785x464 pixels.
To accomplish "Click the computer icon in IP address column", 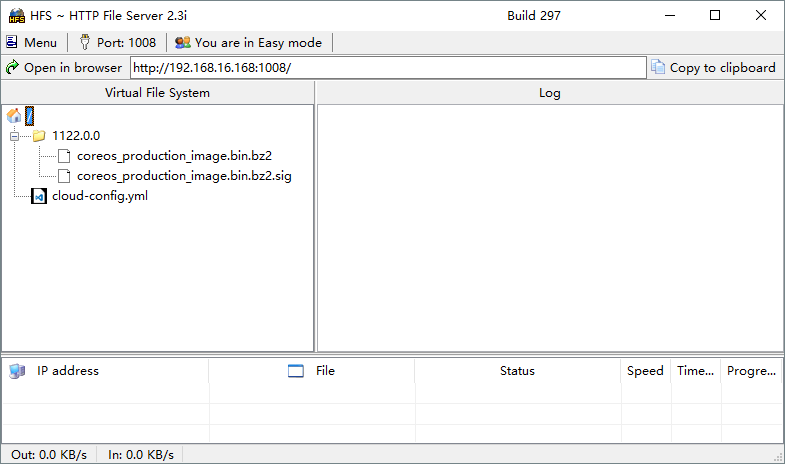I will pos(17,371).
